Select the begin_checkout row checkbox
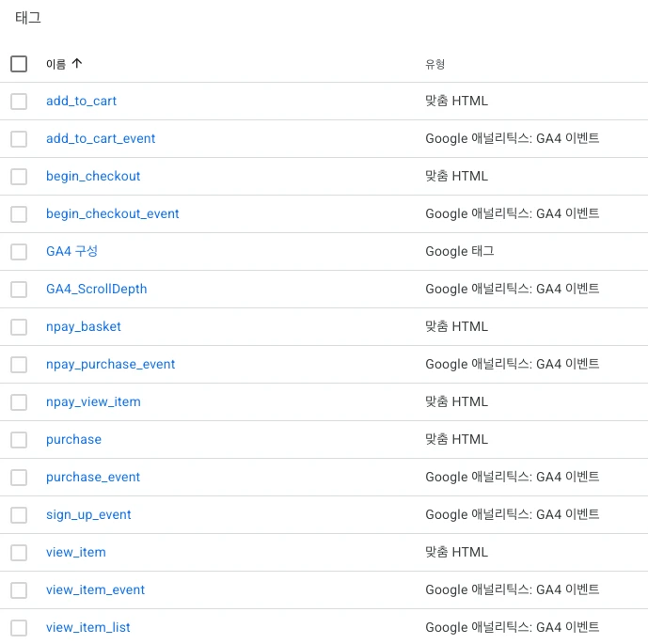Screen dimensions: 648x644 [19, 177]
